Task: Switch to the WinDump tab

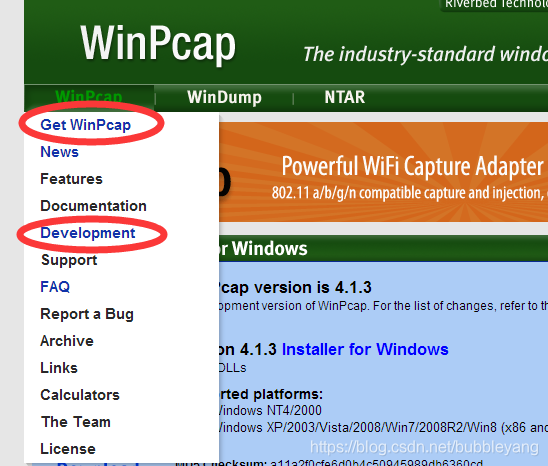Action: 224,97
